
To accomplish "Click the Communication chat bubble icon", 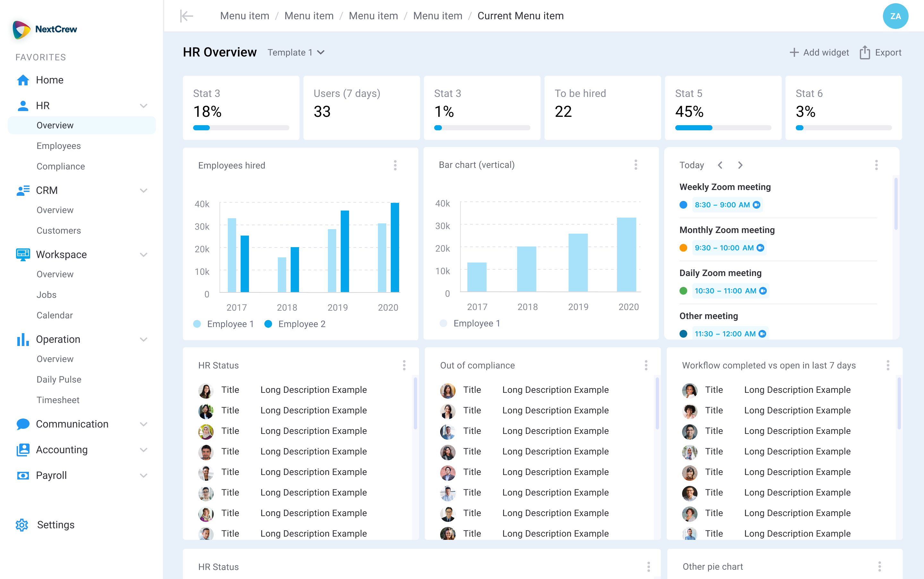I will click(23, 424).
